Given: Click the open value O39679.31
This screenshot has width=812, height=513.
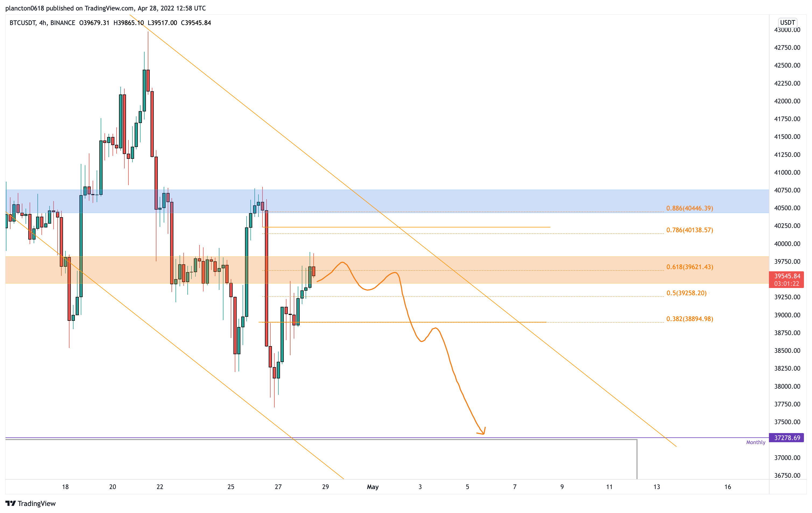Looking at the screenshot, I should [x=94, y=23].
